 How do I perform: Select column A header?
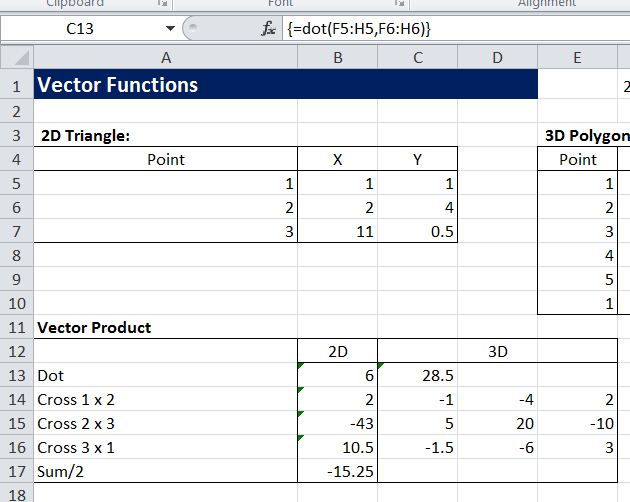tap(165, 59)
